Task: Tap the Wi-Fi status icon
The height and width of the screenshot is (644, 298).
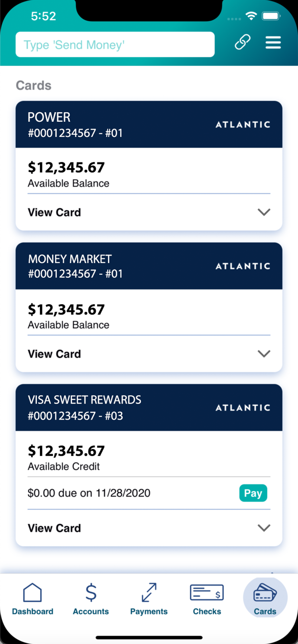Action: coord(251,16)
